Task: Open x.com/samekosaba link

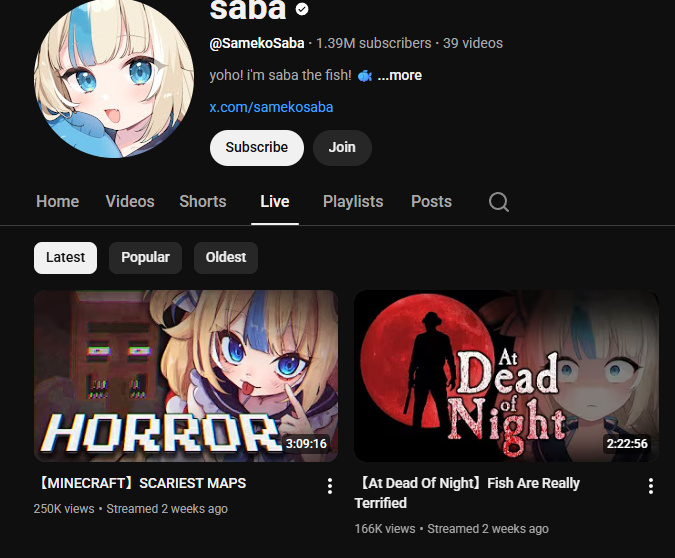Action: tap(271, 107)
